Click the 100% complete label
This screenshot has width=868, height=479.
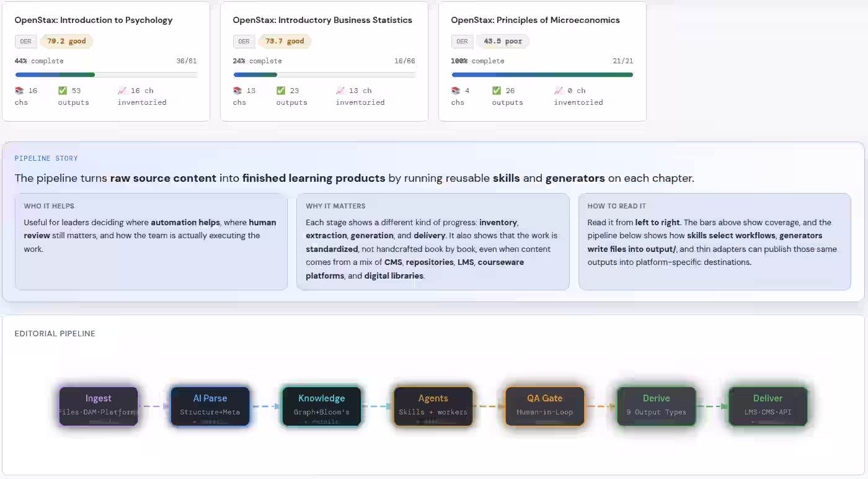pos(478,61)
